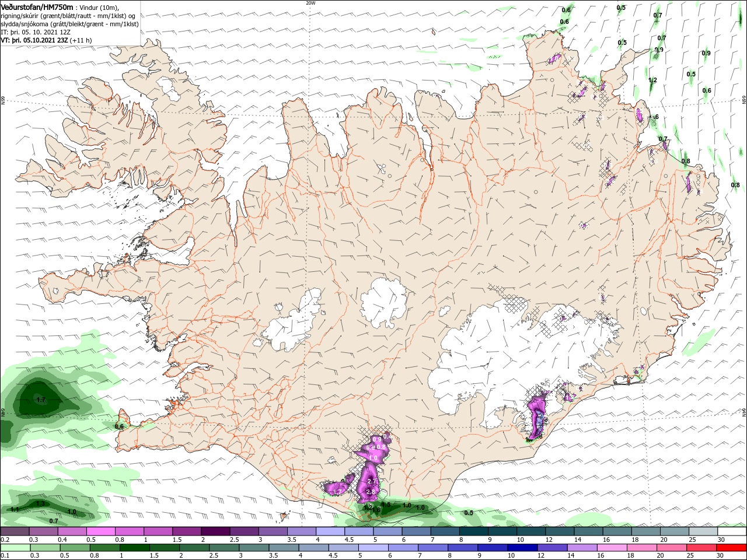This screenshot has height=560, width=747.
Task: Click the initial time line 'IT: þri. 05. 10. 2021 12Z'
Action: (36, 32)
